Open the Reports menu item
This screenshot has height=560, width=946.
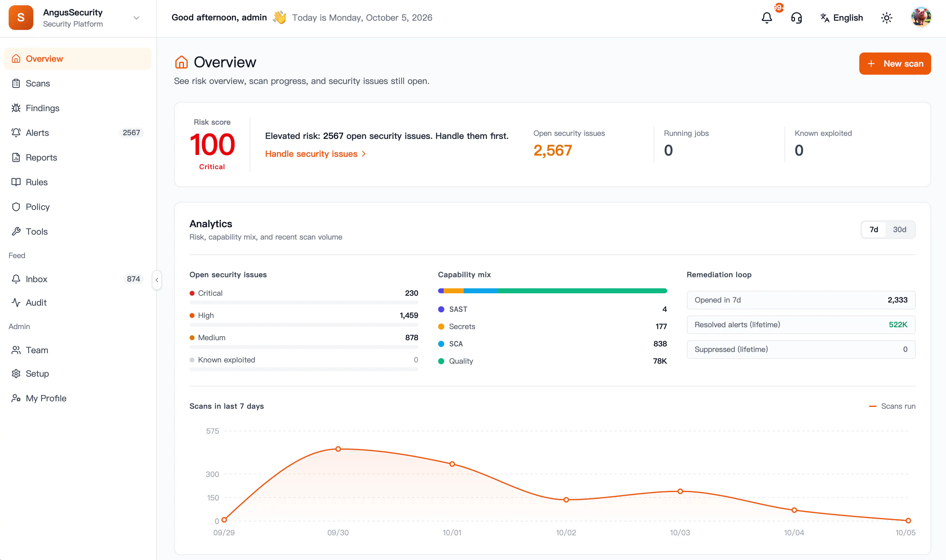tap(77, 157)
